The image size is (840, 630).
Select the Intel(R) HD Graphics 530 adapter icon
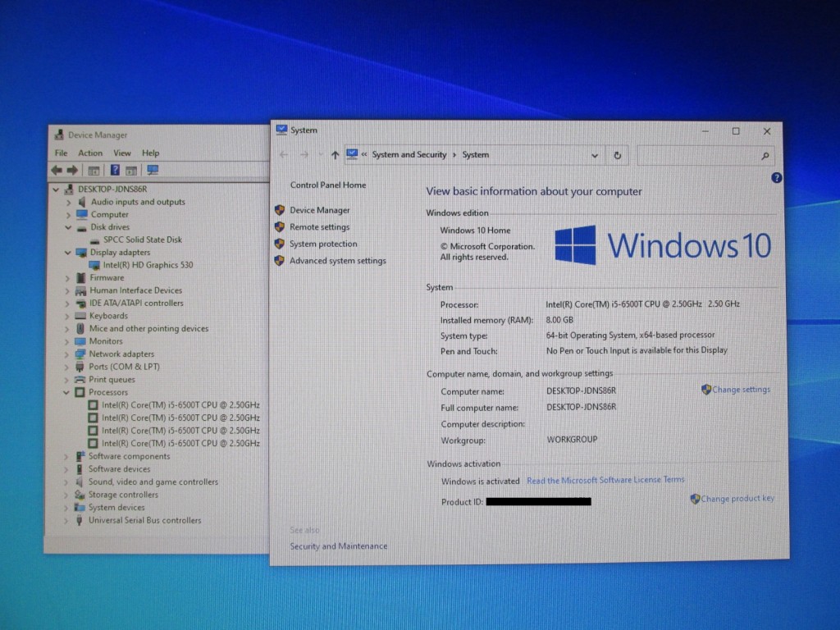pyautogui.click(x=94, y=265)
